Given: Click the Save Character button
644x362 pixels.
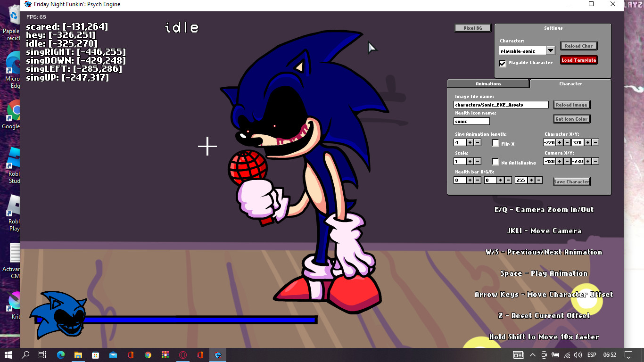Looking at the screenshot, I should [571, 181].
